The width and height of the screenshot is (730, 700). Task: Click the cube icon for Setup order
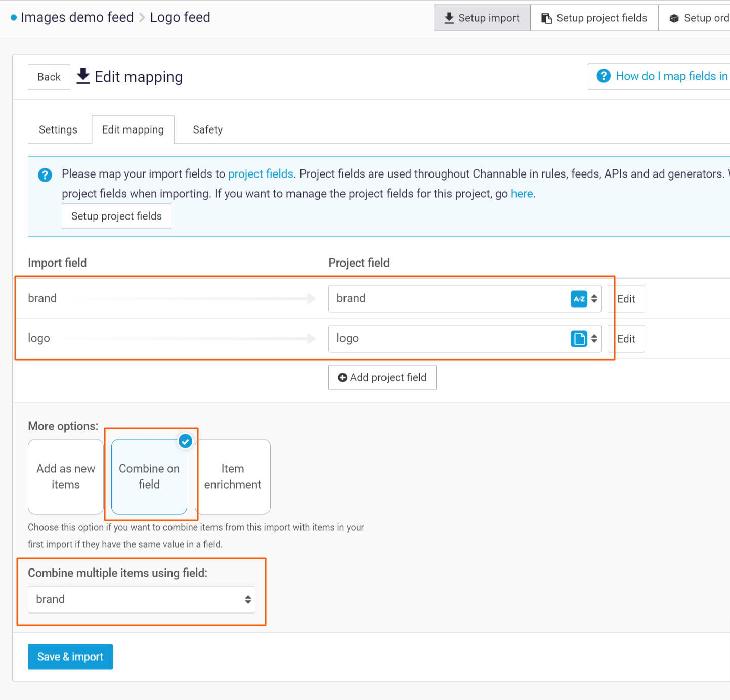coord(675,17)
